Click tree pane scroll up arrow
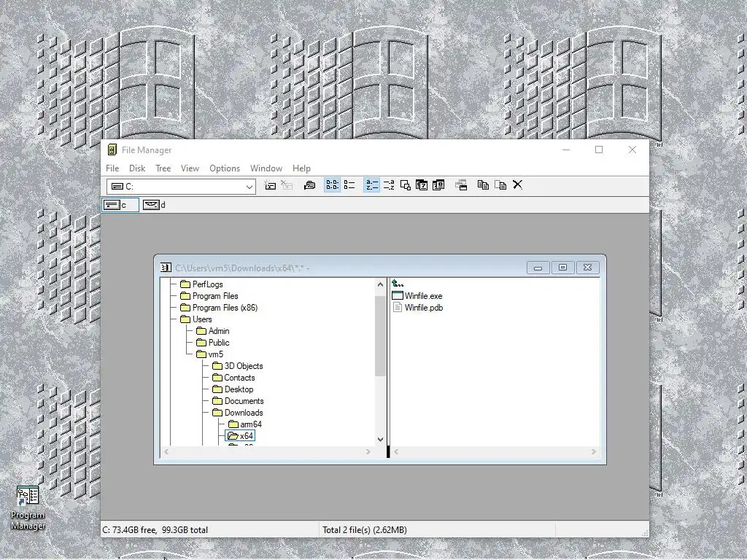The width and height of the screenshot is (747, 560). [x=380, y=285]
